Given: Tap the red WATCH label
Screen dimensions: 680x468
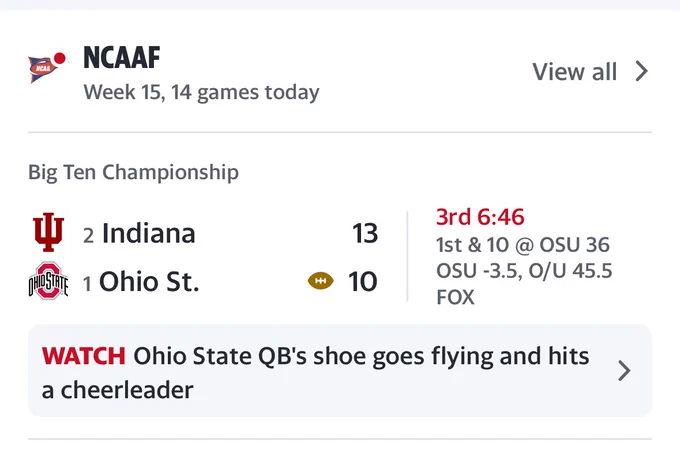Looking at the screenshot, I should [84, 356].
